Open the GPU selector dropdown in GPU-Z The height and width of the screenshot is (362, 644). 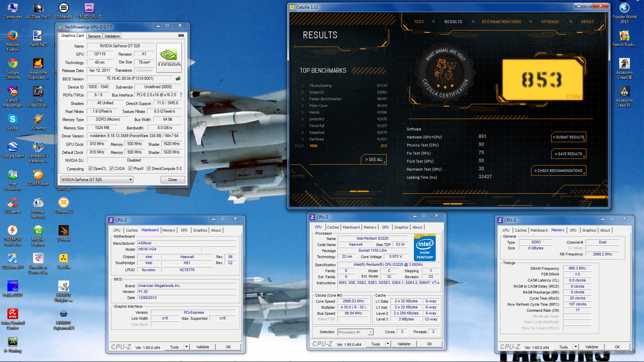(x=97, y=180)
